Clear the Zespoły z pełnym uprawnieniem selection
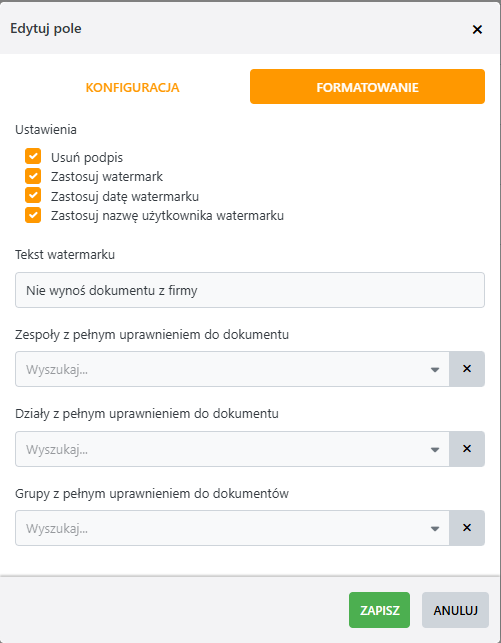Screen dimensions: 501x643 point(467,369)
